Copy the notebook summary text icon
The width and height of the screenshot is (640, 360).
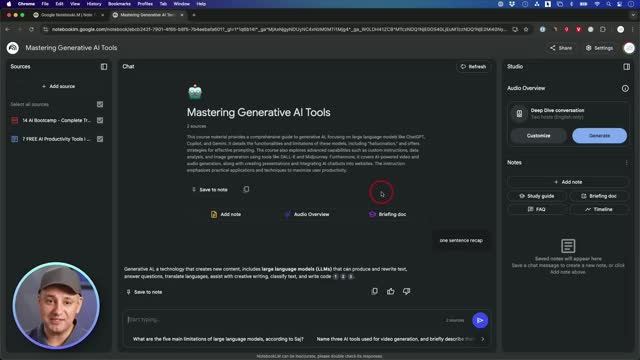click(246, 189)
